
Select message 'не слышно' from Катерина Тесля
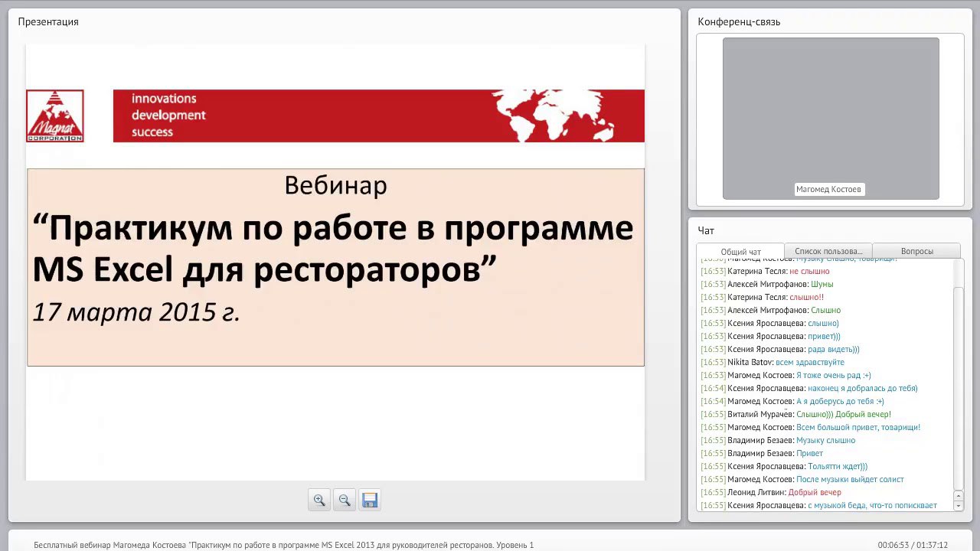[809, 271]
